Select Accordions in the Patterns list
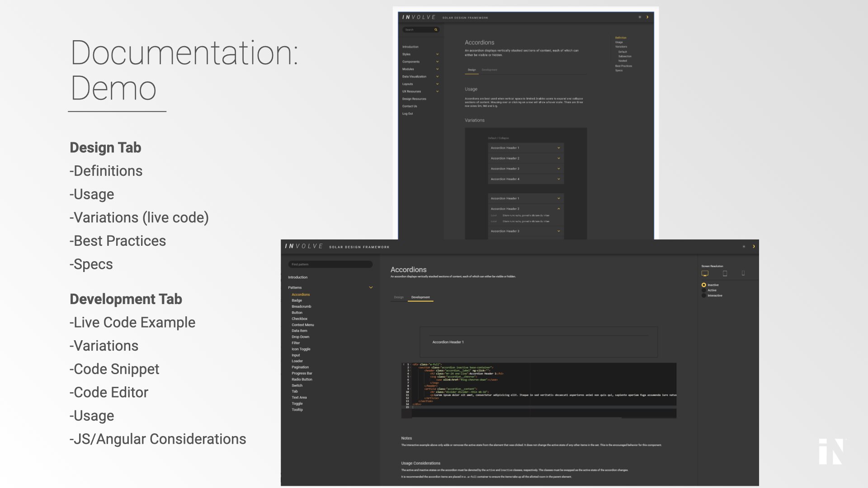Screen dimensions: 868x488 pos(301,295)
